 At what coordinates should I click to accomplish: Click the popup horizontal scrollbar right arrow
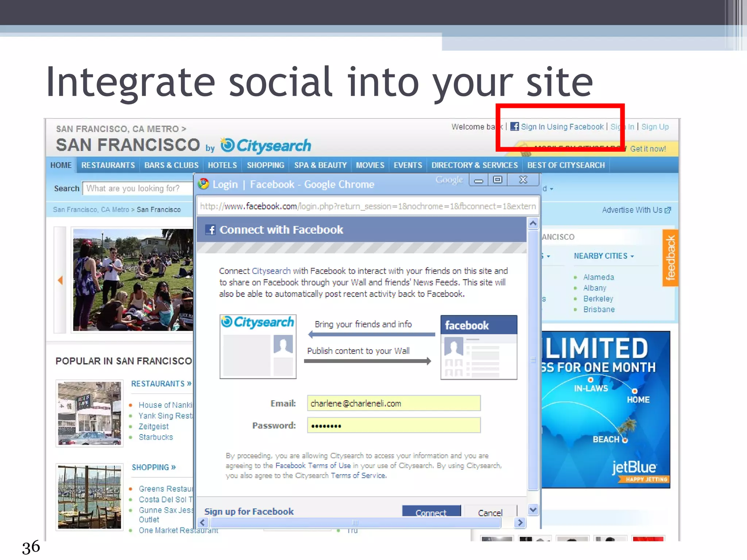tap(520, 522)
